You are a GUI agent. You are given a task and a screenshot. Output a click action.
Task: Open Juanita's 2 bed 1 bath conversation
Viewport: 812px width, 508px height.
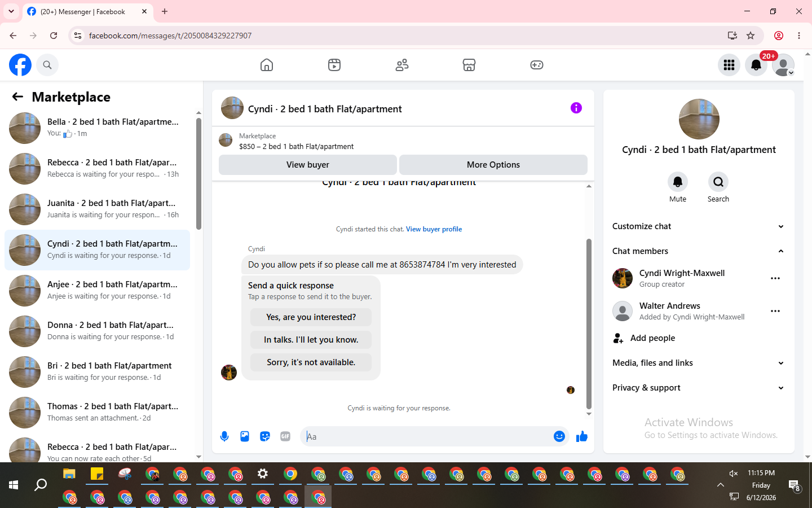pyautogui.click(x=97, y=209)
